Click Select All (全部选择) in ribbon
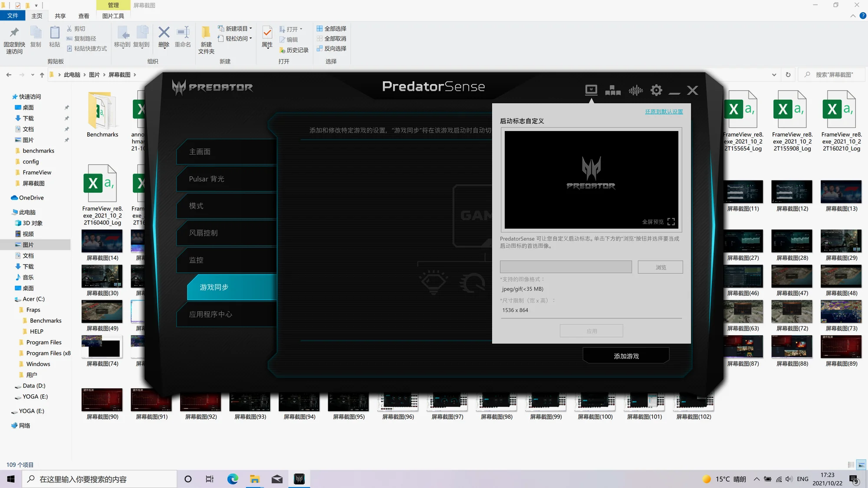Viewport: 868px width, 488px height. pos(332,29)
